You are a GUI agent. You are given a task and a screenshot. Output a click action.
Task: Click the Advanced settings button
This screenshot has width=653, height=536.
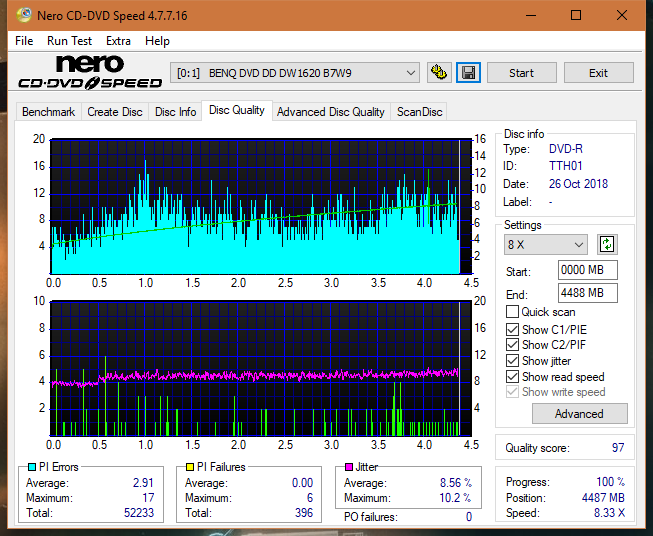coord(579,414)
